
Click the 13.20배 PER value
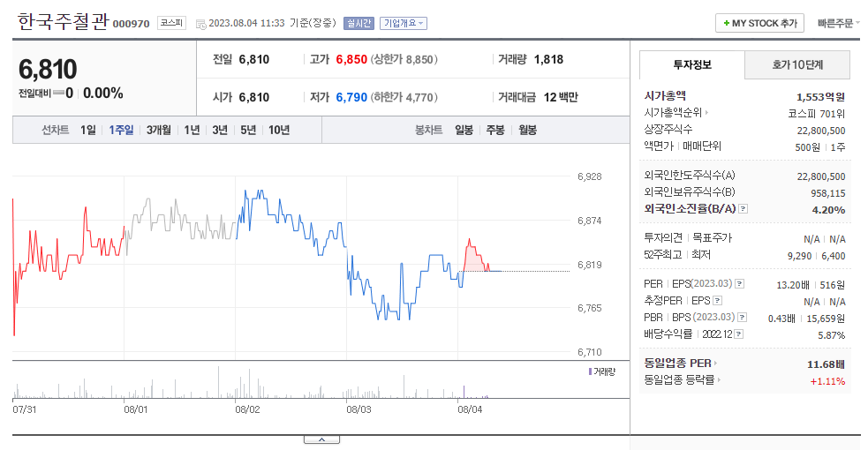coord(793,285)
